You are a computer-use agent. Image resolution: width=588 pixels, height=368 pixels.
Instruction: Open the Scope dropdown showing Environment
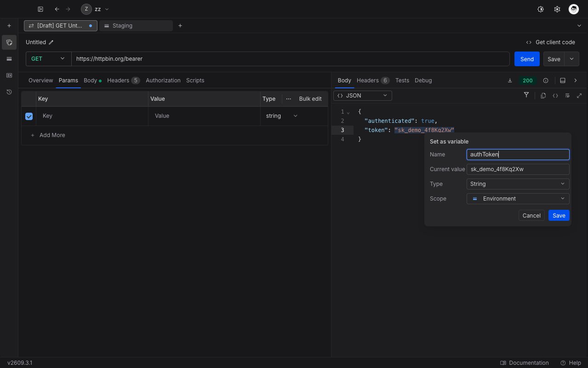(518, 199)
